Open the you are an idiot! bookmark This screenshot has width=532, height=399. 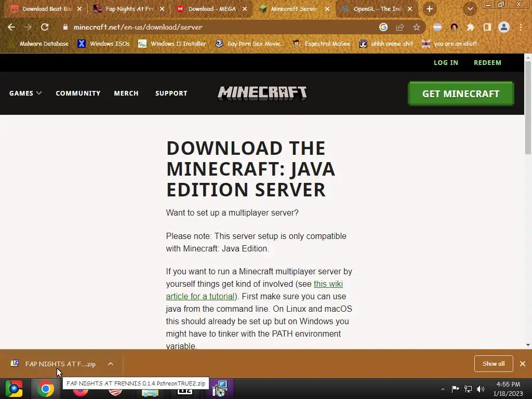(449, 44)
